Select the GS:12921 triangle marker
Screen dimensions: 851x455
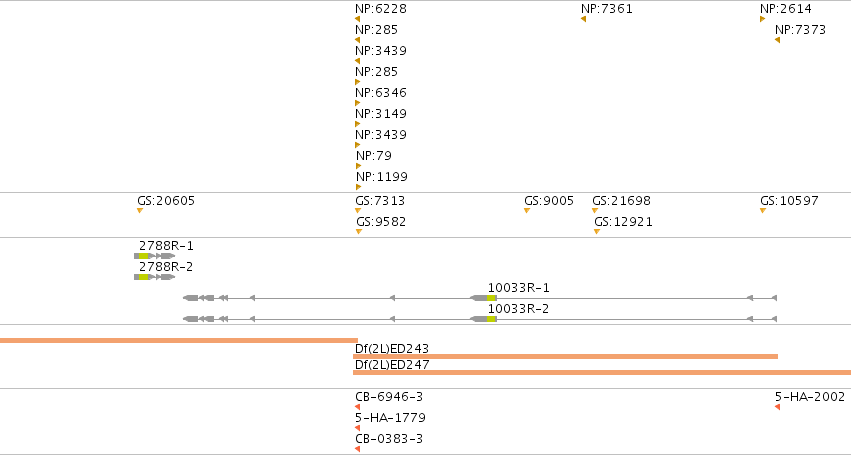point(597,232)
